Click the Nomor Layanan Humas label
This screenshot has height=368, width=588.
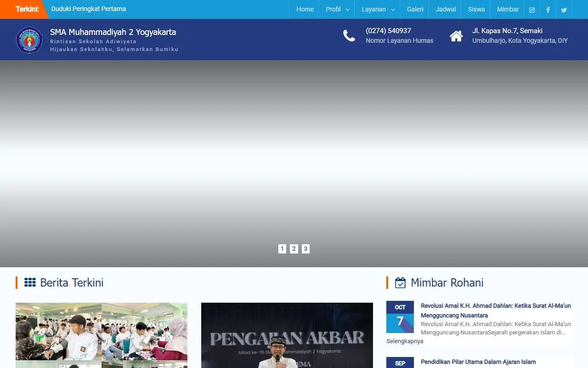click(399, 40)
